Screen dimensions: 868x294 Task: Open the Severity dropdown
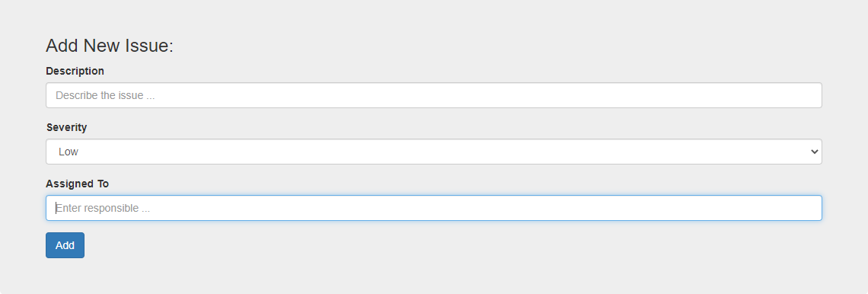(433, 152)
